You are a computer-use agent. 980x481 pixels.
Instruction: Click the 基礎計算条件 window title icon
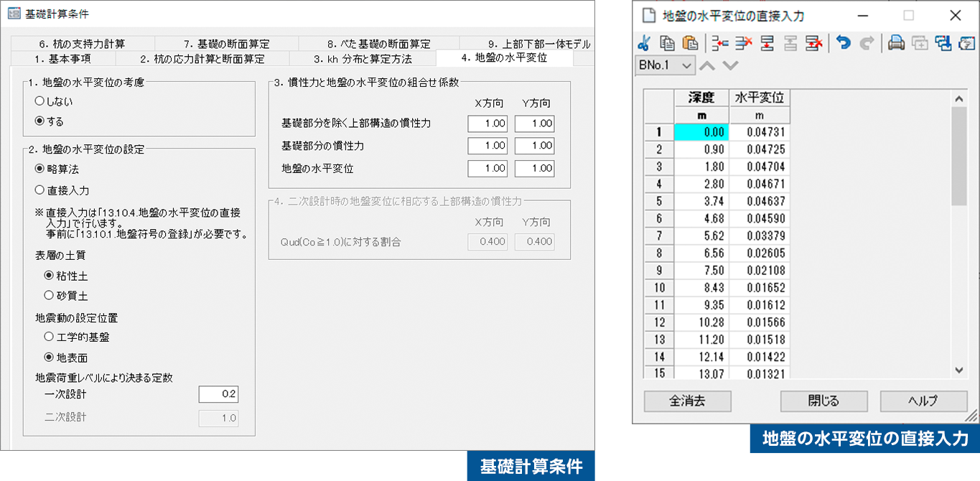(13, 14)
